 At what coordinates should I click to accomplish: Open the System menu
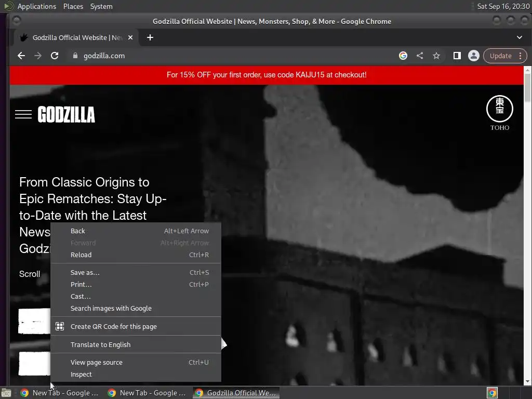(x=101, y=6)
